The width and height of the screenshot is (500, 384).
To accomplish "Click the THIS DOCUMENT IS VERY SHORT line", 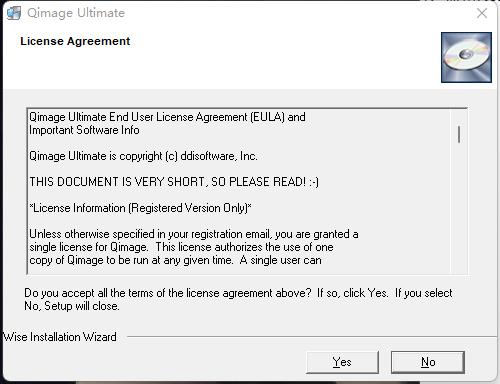I will click(174, 182).
